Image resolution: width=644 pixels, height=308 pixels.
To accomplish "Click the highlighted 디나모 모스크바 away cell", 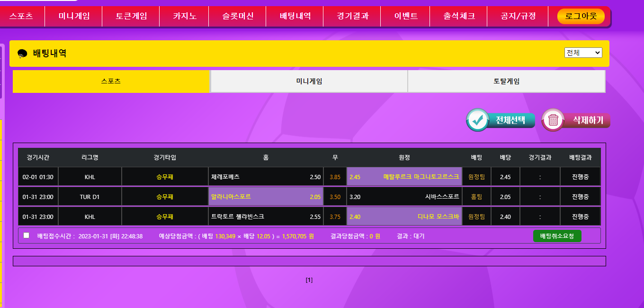I will point(404,217).
